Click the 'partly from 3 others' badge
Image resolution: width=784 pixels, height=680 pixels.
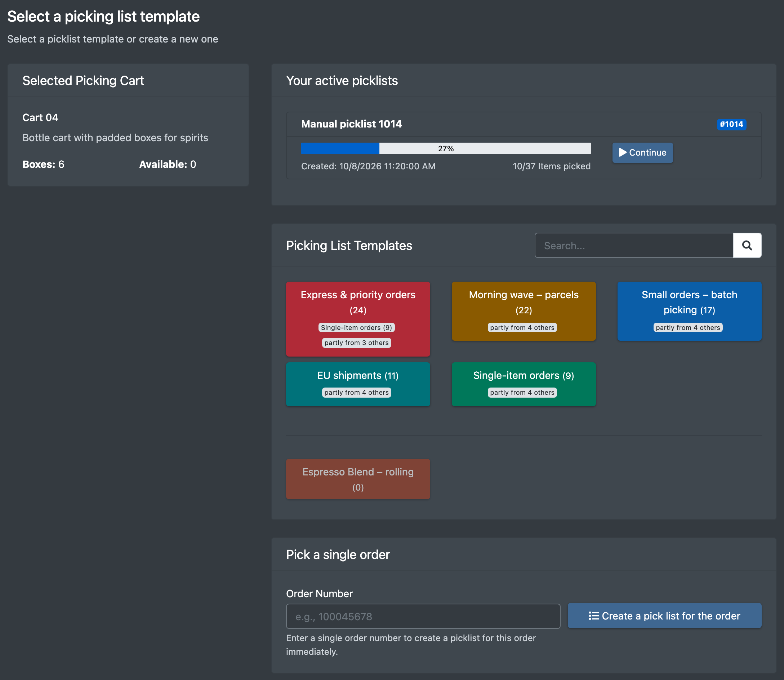(x=356, y=343)
